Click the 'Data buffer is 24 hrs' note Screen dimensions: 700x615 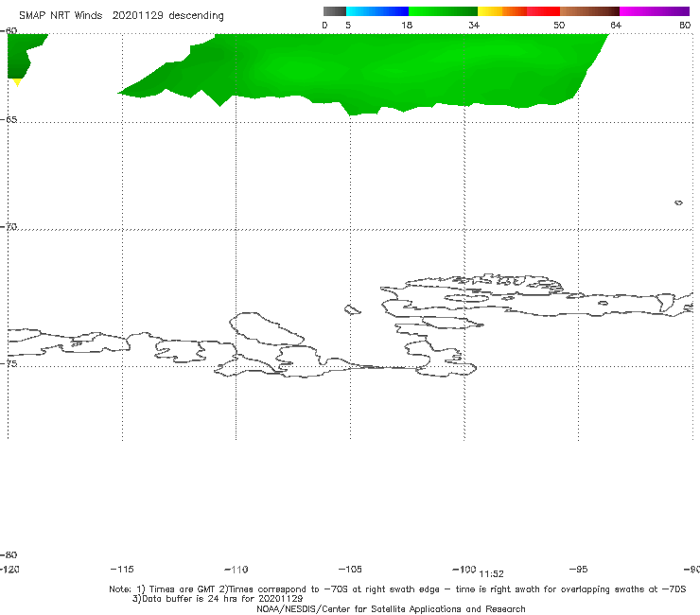[x=218, y=599]
